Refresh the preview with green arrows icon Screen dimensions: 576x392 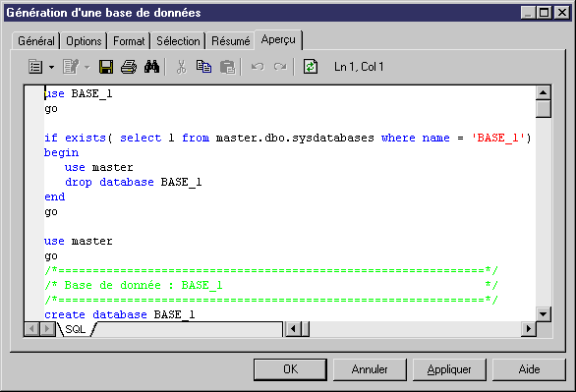coord(311,67)
